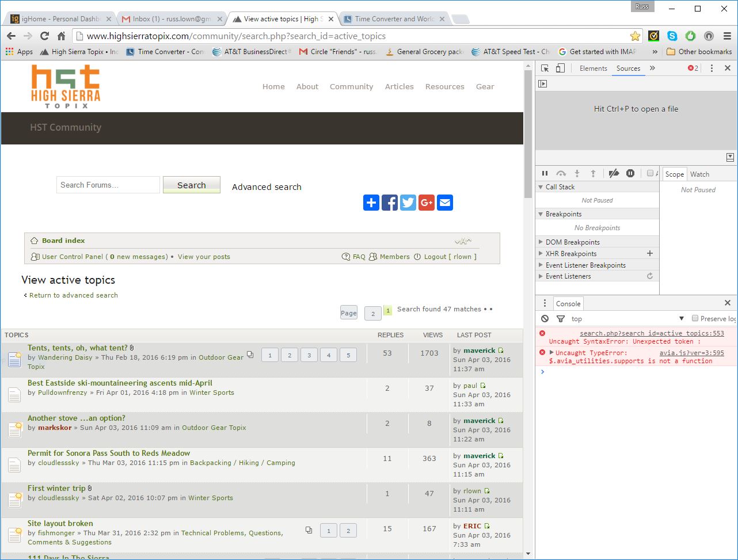The width and height of the screenshot is (738, 560).
Task: Share via the Facebook icon
Action: click(390, 203)
